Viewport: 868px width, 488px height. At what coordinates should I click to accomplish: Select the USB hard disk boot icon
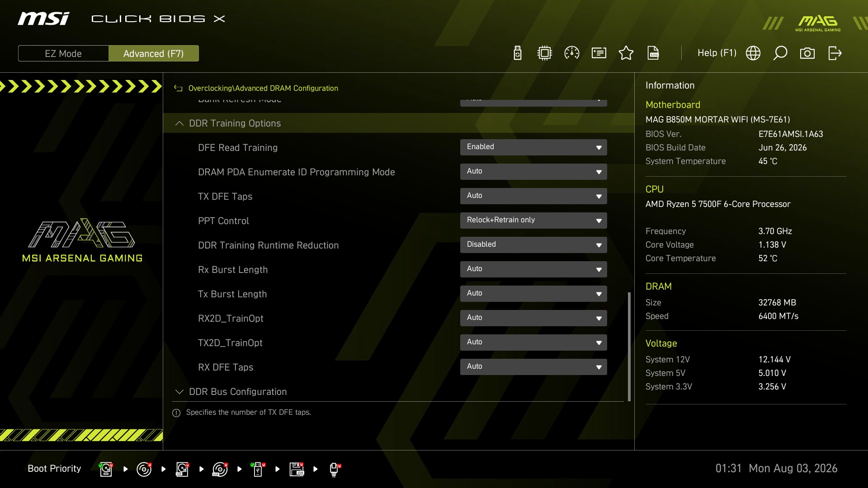tap(182, 469)
